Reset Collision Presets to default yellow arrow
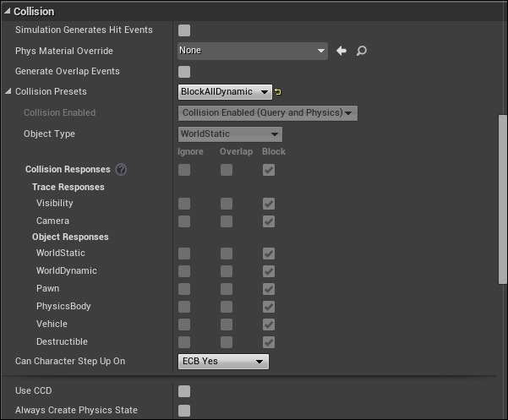The width and height of the screenshot is (508, 420). 278,92
